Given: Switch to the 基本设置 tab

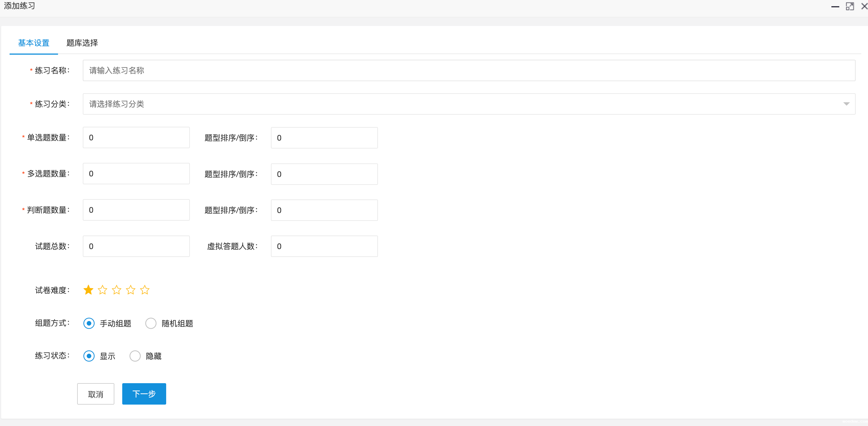Looking at the screenshot, I should click(x=34, y=43).
